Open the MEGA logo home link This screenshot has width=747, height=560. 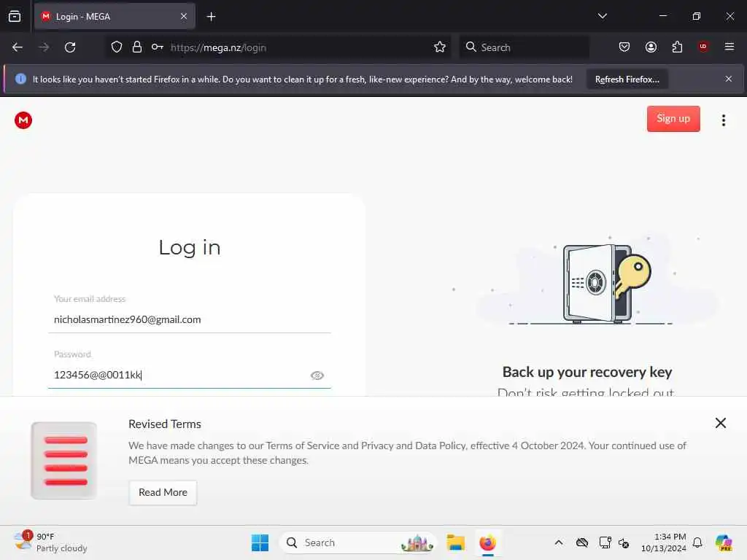23,120
